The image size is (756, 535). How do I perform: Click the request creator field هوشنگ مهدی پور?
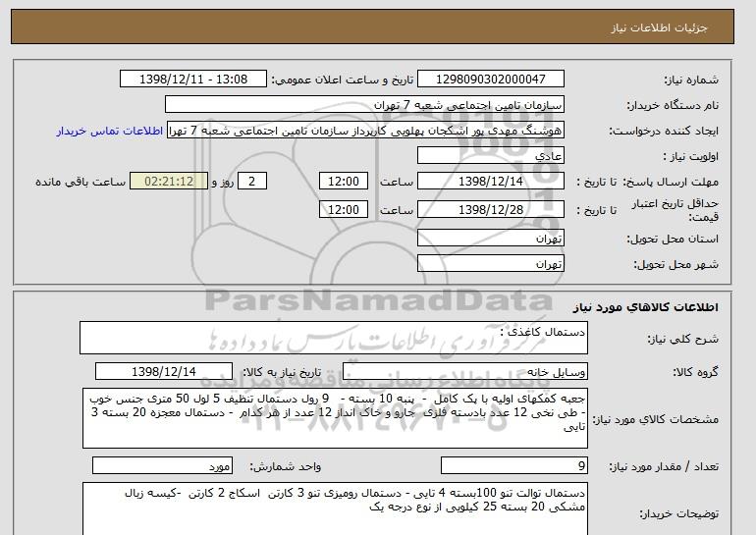[x=365, y=131]
